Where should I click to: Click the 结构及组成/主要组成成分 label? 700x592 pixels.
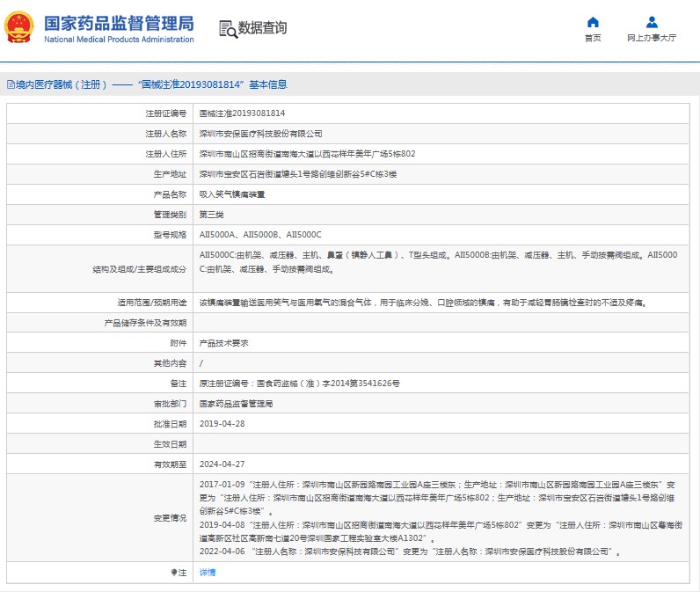tap(139, 269)
